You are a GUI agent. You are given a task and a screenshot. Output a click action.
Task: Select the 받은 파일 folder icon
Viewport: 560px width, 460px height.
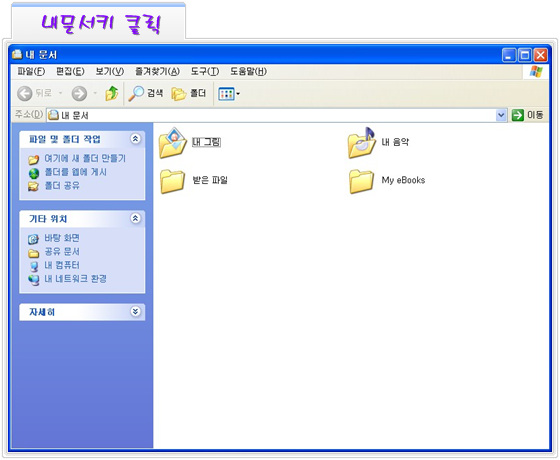172,181
